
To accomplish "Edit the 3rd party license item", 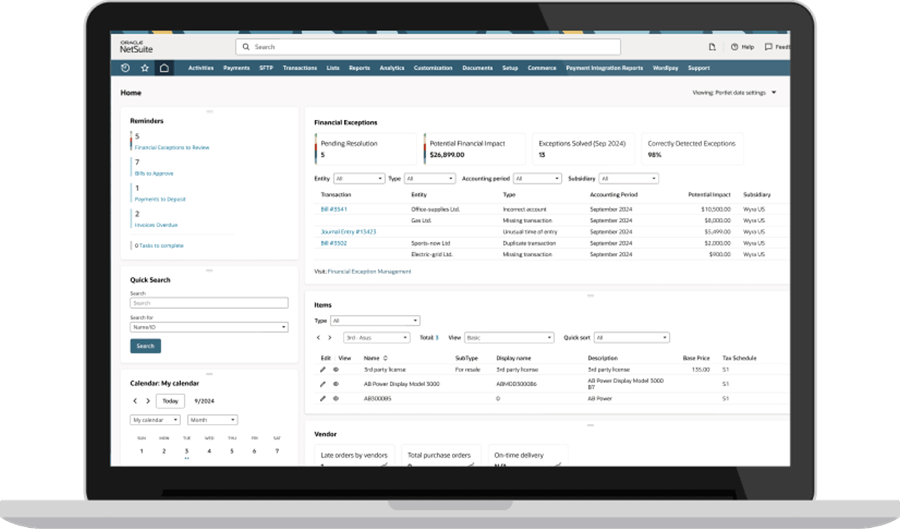I will [323, 369].
